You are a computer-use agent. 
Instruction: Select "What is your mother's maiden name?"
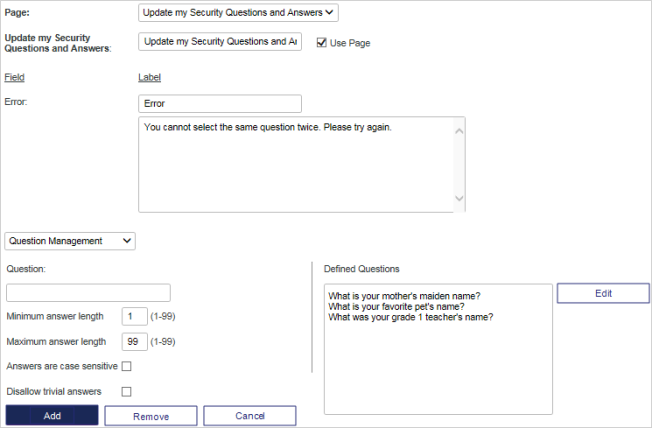click(x=404, y=295)
